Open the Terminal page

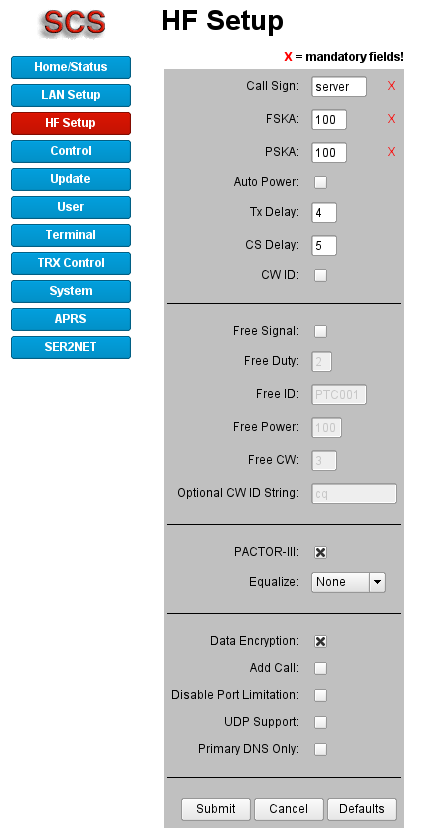tap(71, 235)
